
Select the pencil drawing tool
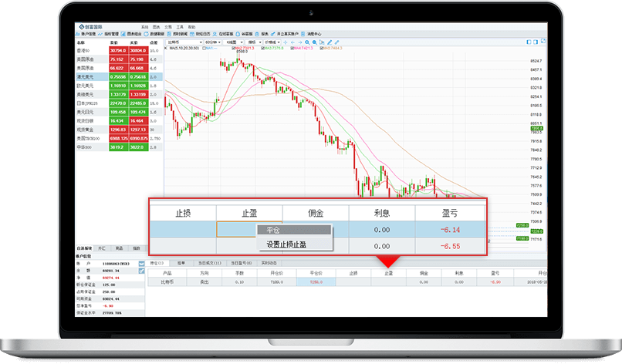click(329, 42)
